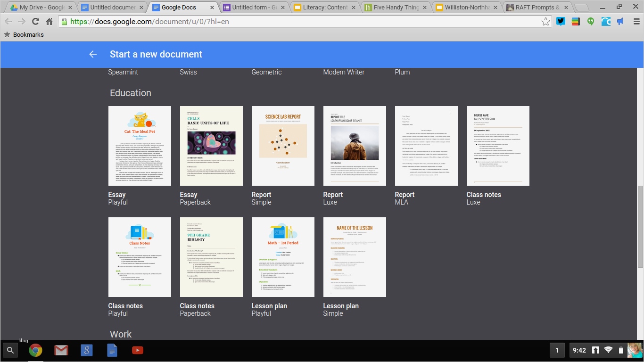The height and width of the screenshot is (362, 644).
Task: Switch to the Untitled form tab
Action: pos(254,8)
